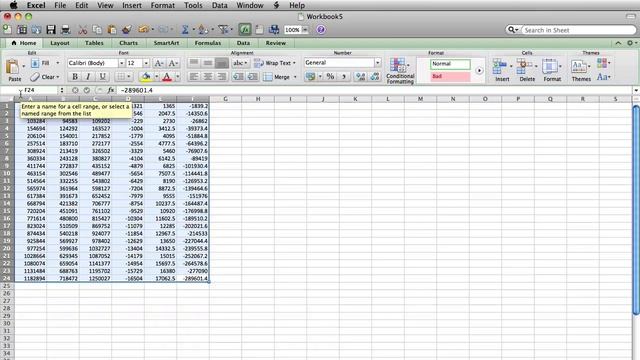Click the Cut scissors icon
Screen dimensions: 640x360
pos(83,30)
